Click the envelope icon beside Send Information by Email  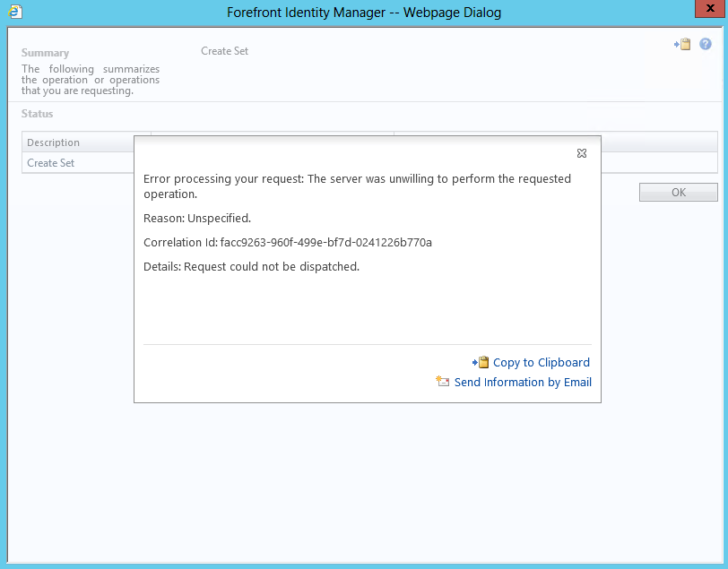point(443,382)
